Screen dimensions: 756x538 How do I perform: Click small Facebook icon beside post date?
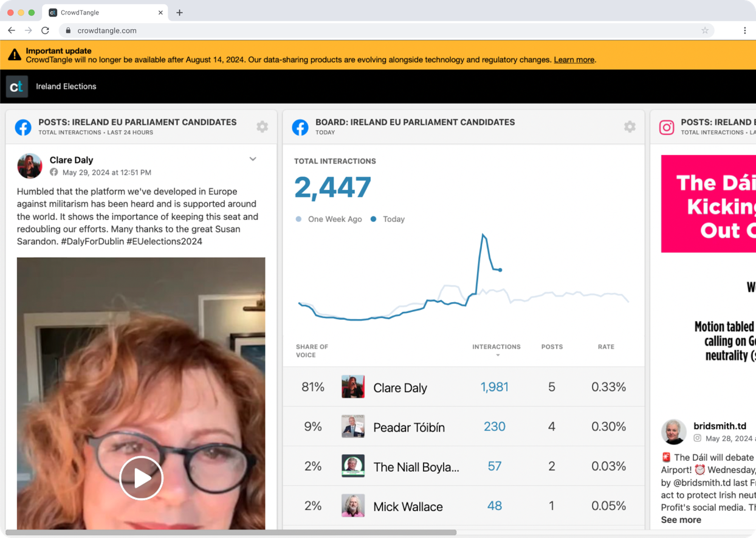tap(54, 173)
